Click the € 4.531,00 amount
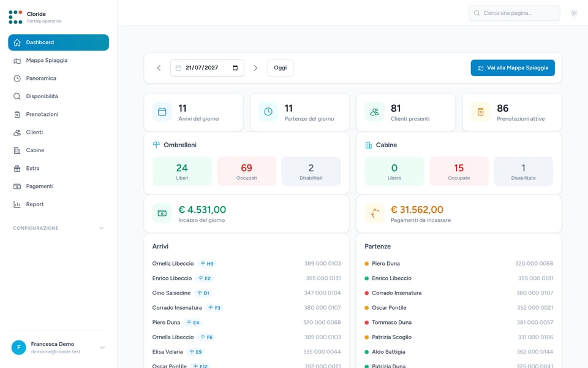 point(202,210)
